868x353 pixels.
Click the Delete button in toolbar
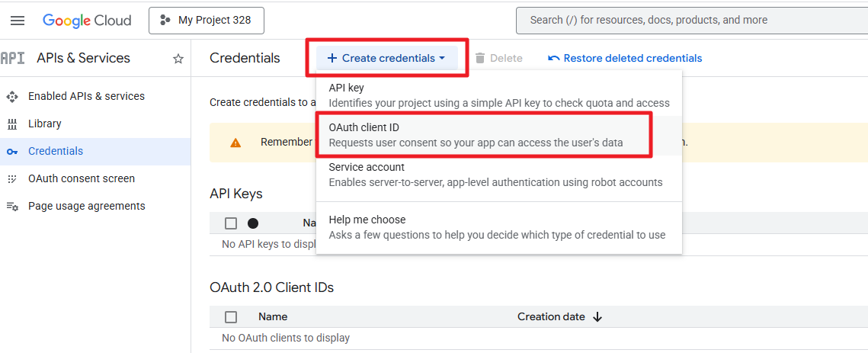click(498, 58)
